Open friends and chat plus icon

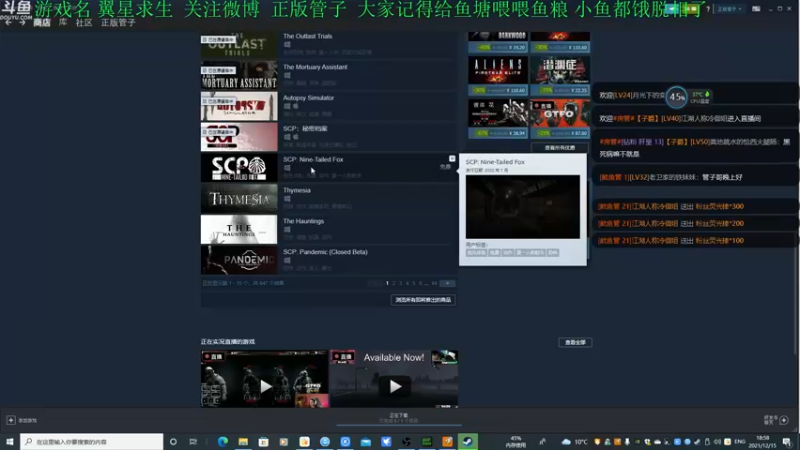tap(784, 420)
